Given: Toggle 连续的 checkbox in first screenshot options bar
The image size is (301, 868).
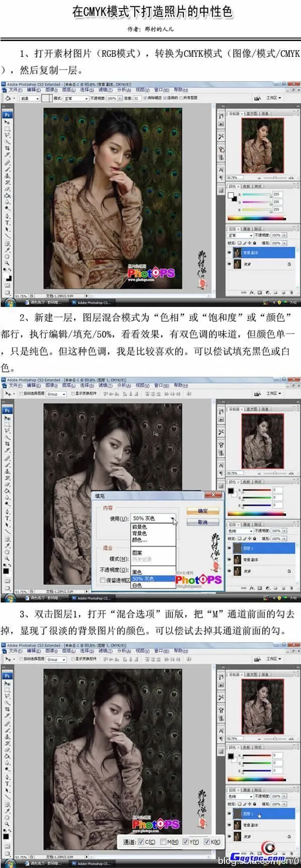Looking at the screenshot, I should click(165, 98).
